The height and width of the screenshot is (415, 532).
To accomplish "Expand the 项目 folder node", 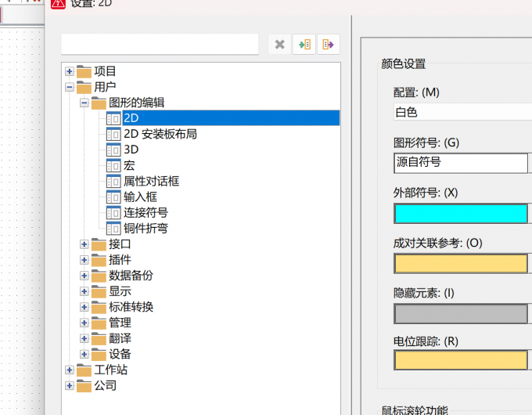I will point(70,71).
